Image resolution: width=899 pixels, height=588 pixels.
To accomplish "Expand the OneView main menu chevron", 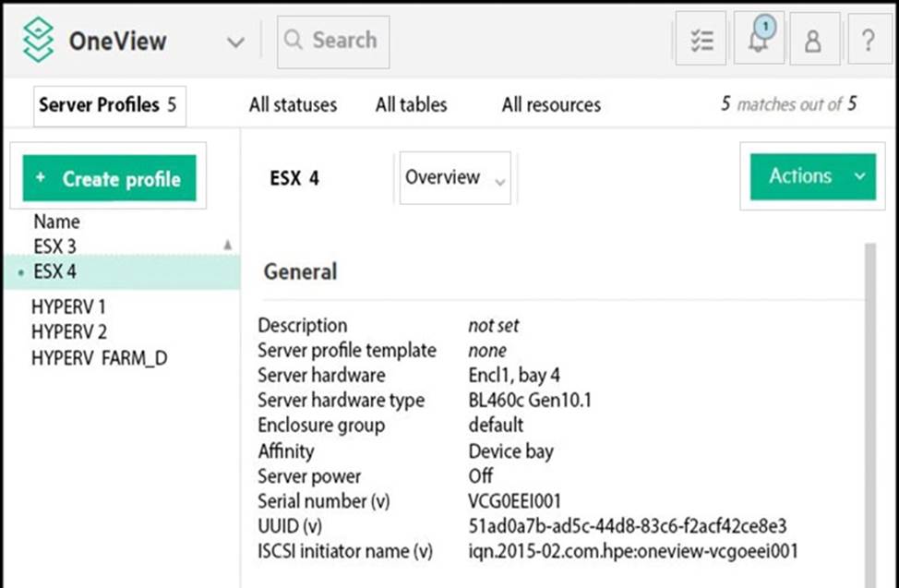I will (x=235, y=42).
